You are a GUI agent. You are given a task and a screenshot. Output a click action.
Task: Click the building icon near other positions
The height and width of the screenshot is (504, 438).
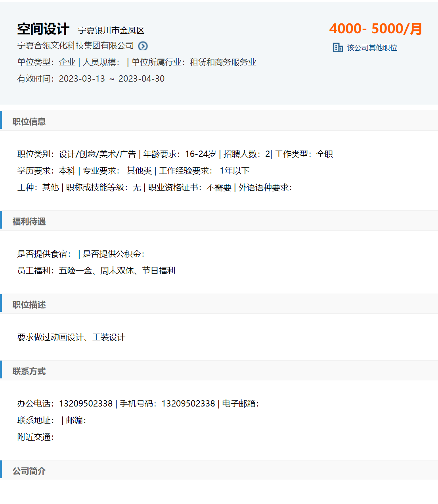(x=338, y=48)
